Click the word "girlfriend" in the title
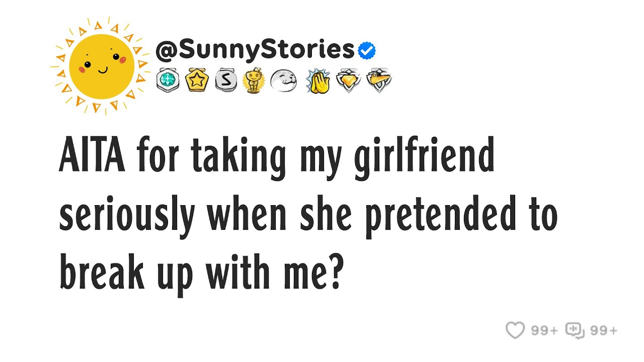The image size is (644, 362). [x=424, y=158]
